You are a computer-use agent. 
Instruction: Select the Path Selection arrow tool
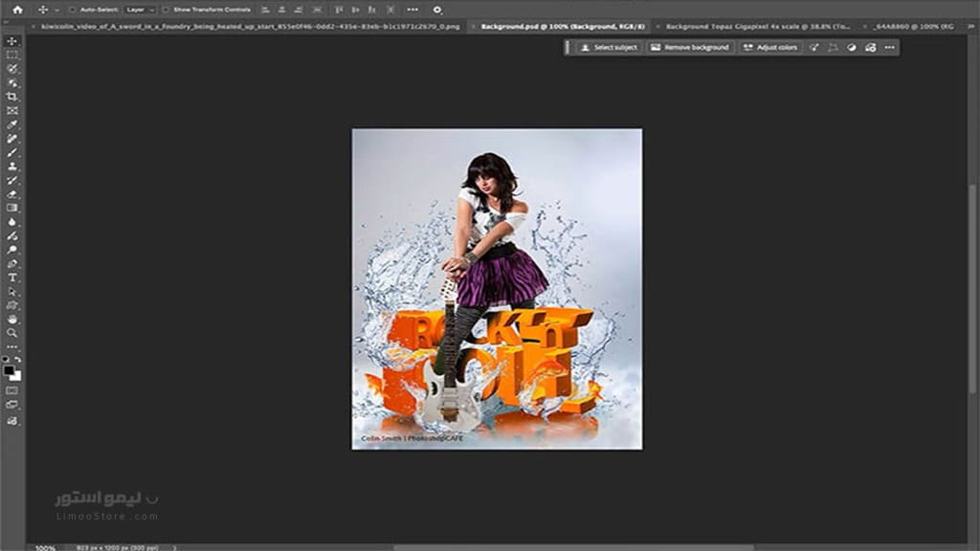[11, 291]
